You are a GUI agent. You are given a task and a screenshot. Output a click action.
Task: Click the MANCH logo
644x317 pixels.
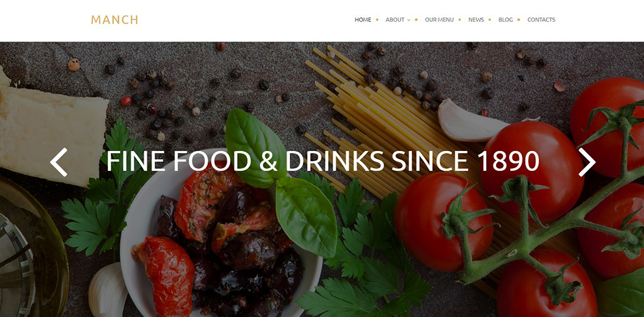pos(115,20)
